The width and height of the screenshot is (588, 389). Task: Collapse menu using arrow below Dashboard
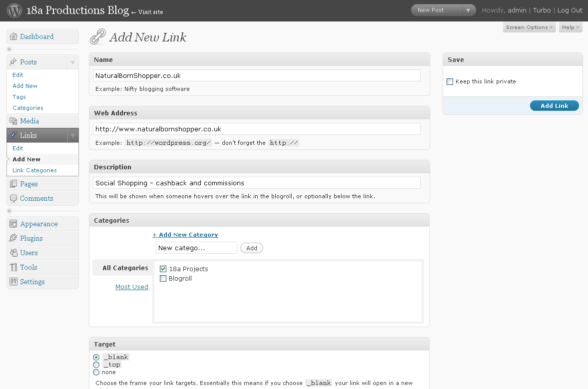pyautogui.click(x=9, y=49)
